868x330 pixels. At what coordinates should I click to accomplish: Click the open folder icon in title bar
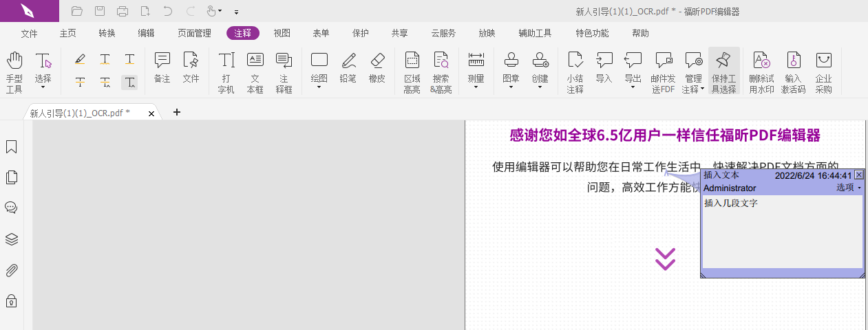[77, 11]
